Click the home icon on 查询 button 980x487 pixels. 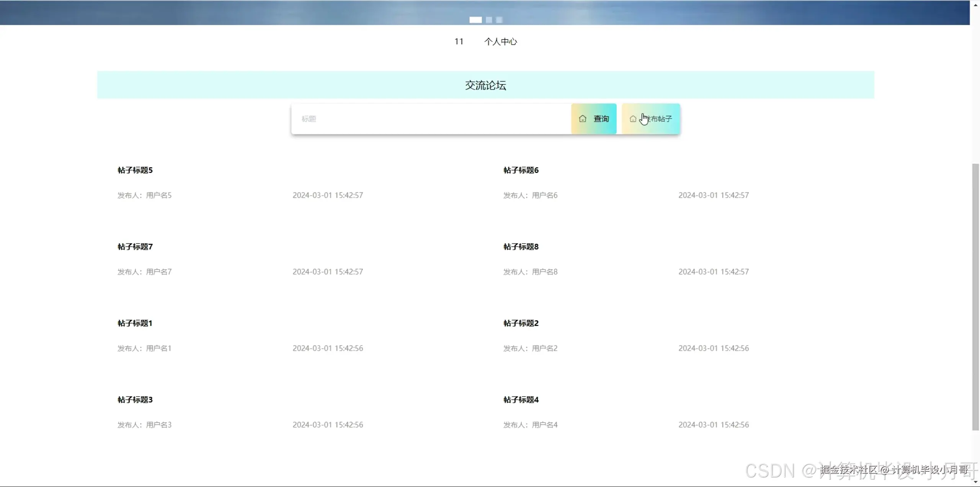(x=582, y=119)
